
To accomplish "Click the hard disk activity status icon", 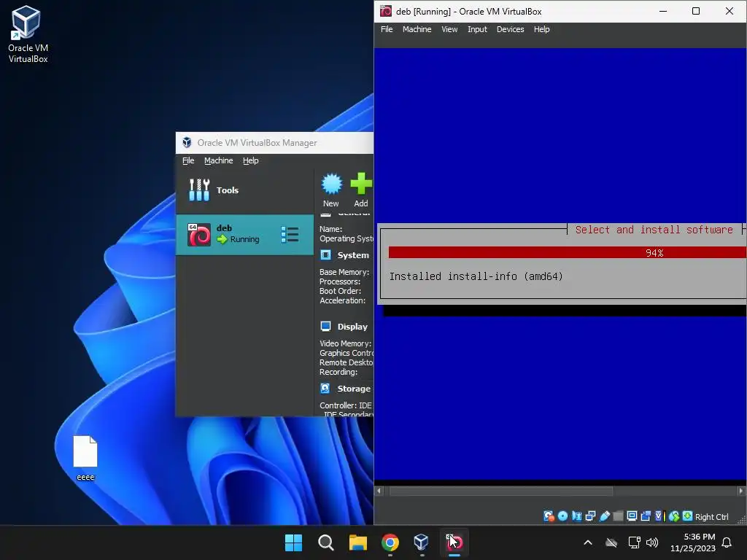I will point(549,516).
